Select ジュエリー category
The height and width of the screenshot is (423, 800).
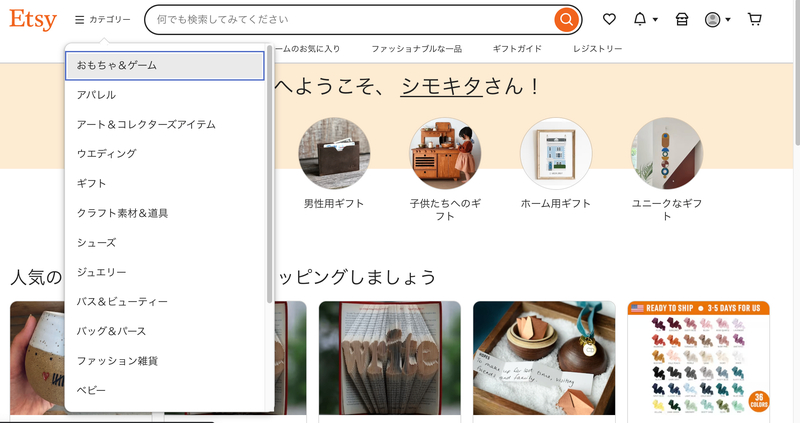pos(165,272)
